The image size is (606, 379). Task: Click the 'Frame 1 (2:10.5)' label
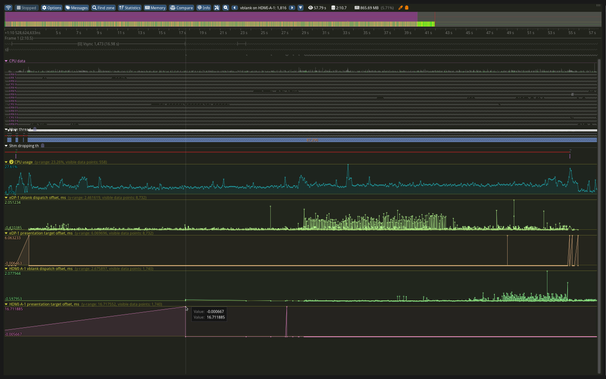click(19, 38)
